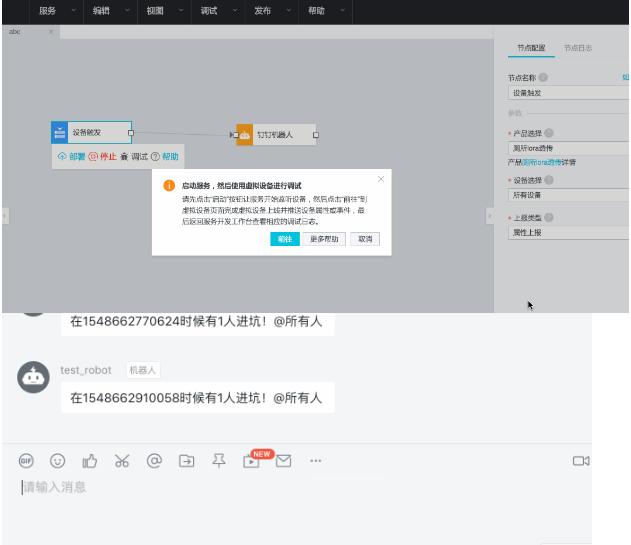
Task: Collapse the right config panel handle
Action: click(490, 216)
